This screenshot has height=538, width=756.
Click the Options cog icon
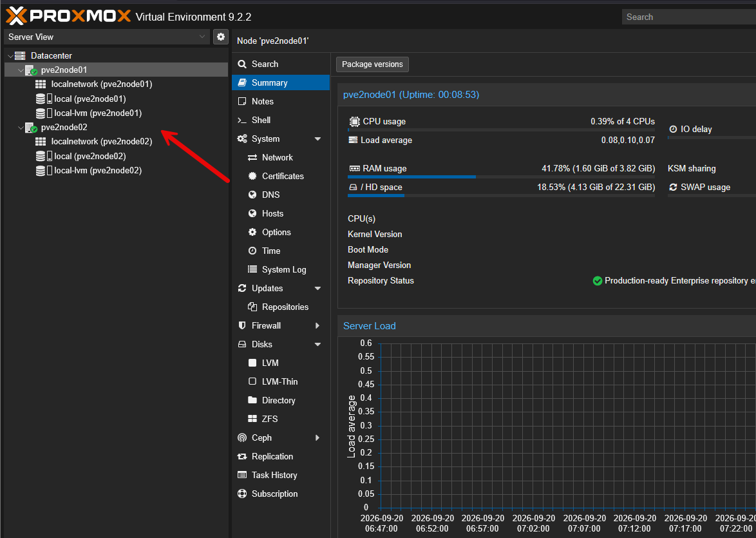coord(252,232)
